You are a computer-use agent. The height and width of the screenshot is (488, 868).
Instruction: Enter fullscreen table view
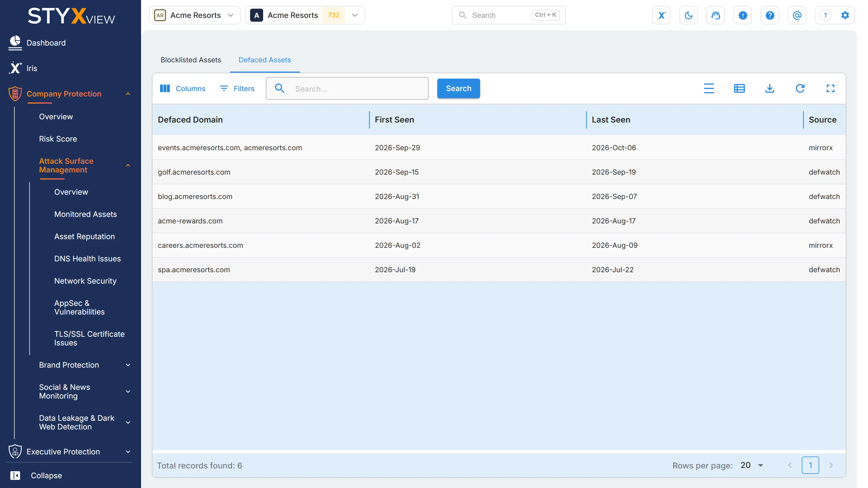[x=830, y=89]
